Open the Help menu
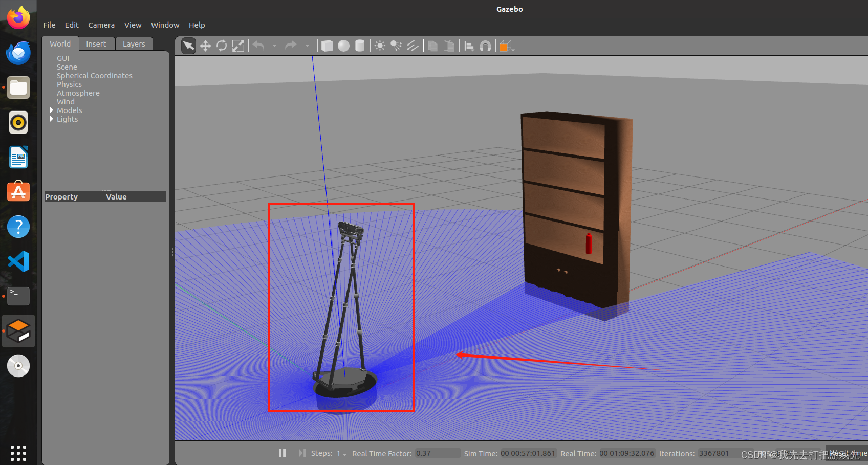 click(197, 25)
